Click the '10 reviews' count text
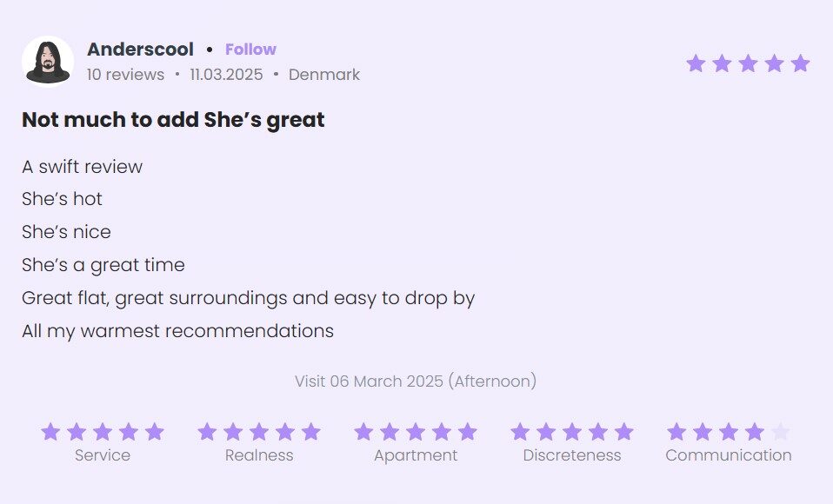The image size is (833, 504). [x=125, y=75]
